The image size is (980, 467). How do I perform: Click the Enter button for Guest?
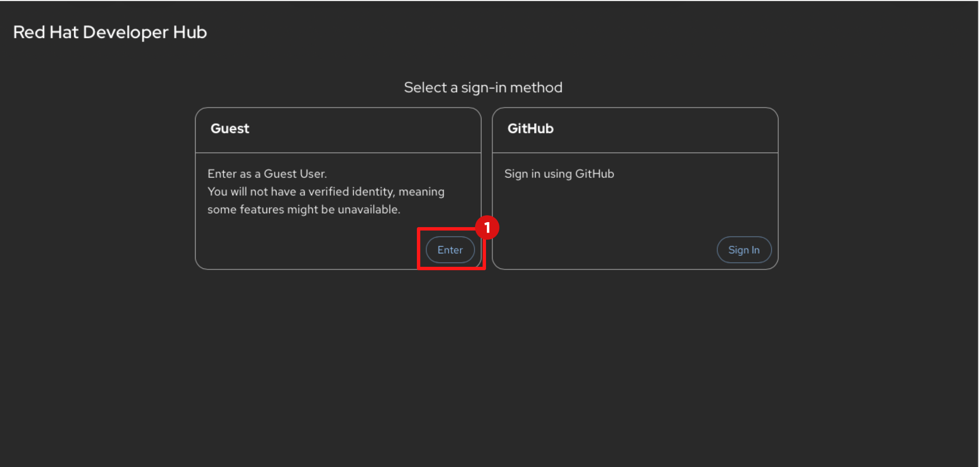click(x=450, y=250)
